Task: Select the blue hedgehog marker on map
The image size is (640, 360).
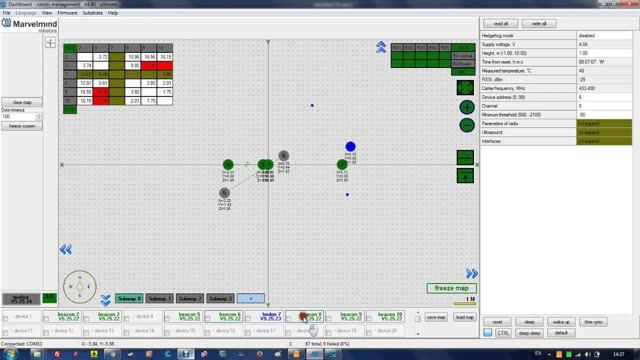Action: pyautogui.click(x=350, y=147)
